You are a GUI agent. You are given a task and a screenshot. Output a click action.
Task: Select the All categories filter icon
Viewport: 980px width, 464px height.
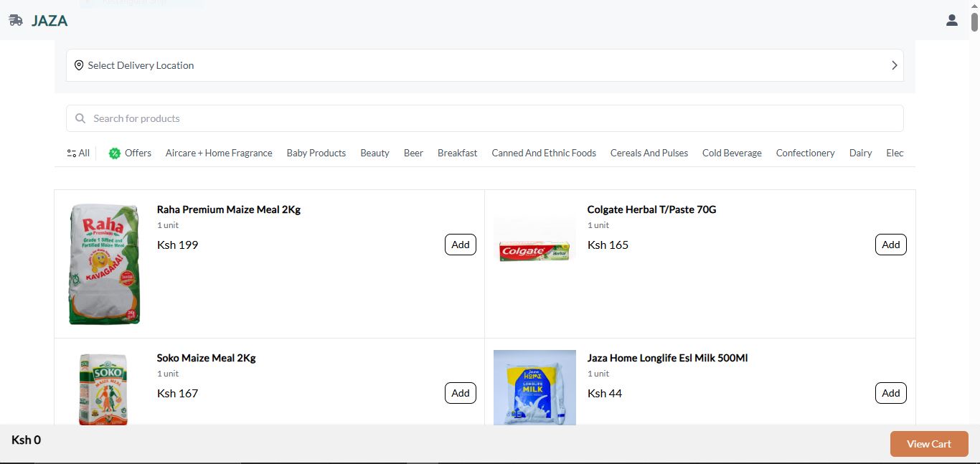pyautogui.click(x=72, y=153)
